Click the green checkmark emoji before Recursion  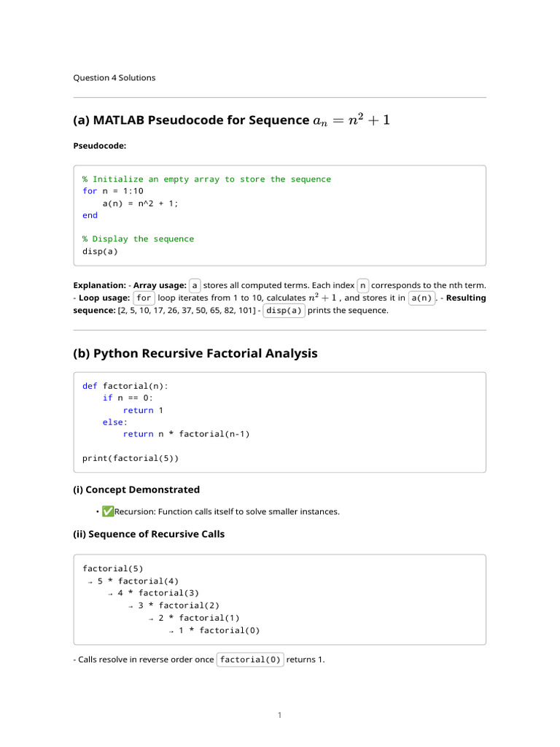click(x=108, y=511)
